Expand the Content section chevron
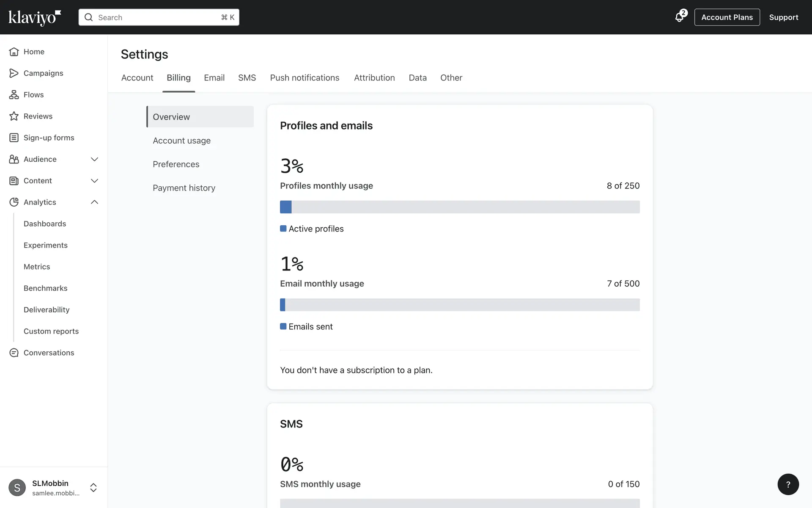Viewport: 812px width, 508px height. pyautogui.click(x=94, y=181)
